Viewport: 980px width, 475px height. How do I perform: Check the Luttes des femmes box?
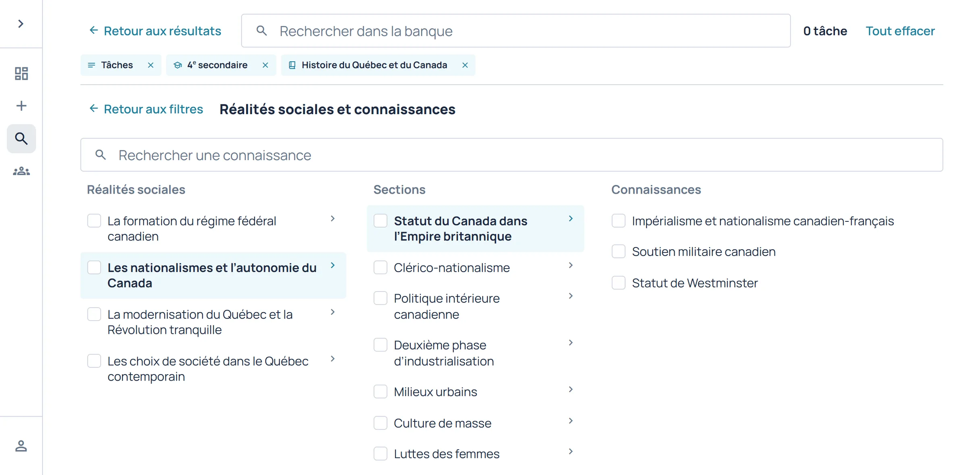380,454
